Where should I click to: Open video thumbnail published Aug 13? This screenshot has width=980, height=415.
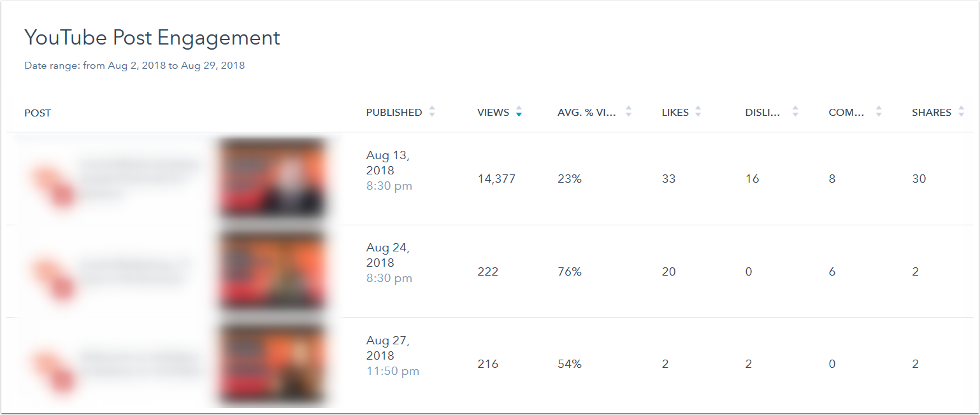tap(272, 178)
